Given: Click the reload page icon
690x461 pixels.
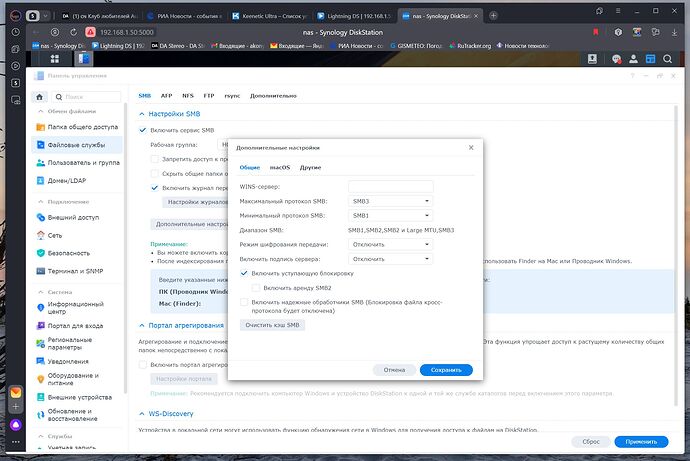Looking at the screenshot, I should [73, 32].
